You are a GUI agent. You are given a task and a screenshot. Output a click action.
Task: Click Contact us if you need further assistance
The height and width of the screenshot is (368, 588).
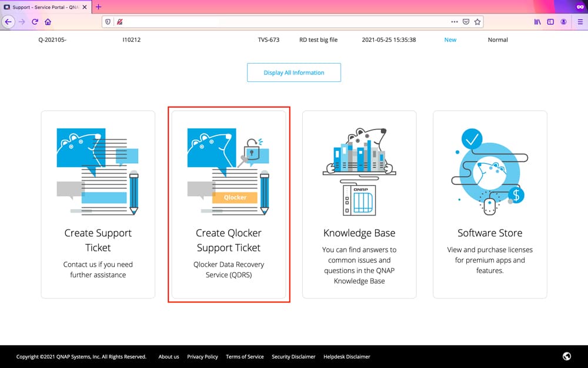98,270
